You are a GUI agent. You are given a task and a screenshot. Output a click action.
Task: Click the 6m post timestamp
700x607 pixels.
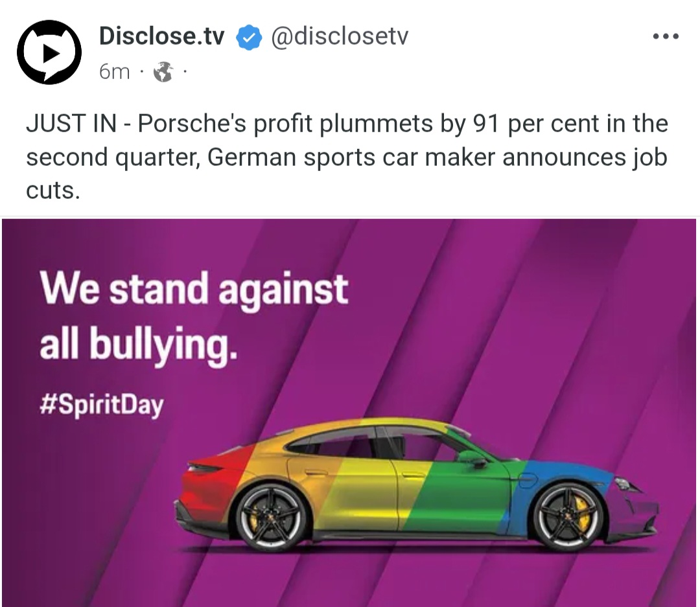[x=114, y=72]
